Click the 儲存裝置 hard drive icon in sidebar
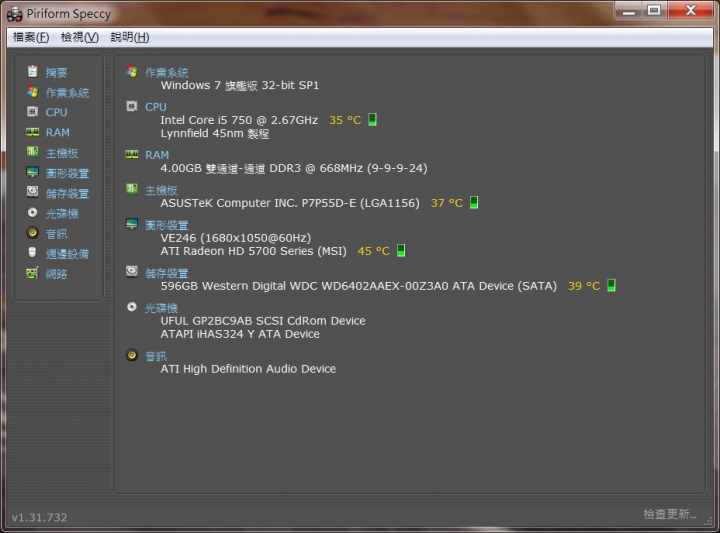This screenshot has width=720, height=533. coord(33,192)
